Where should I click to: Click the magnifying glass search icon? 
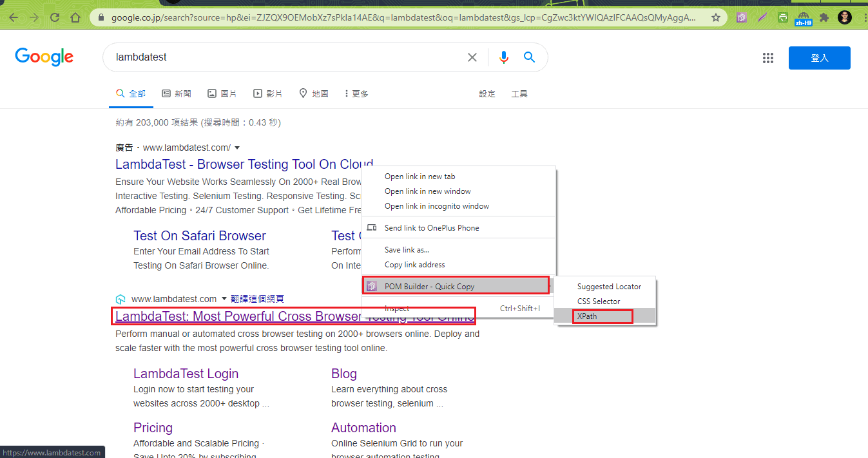[529, 57]
